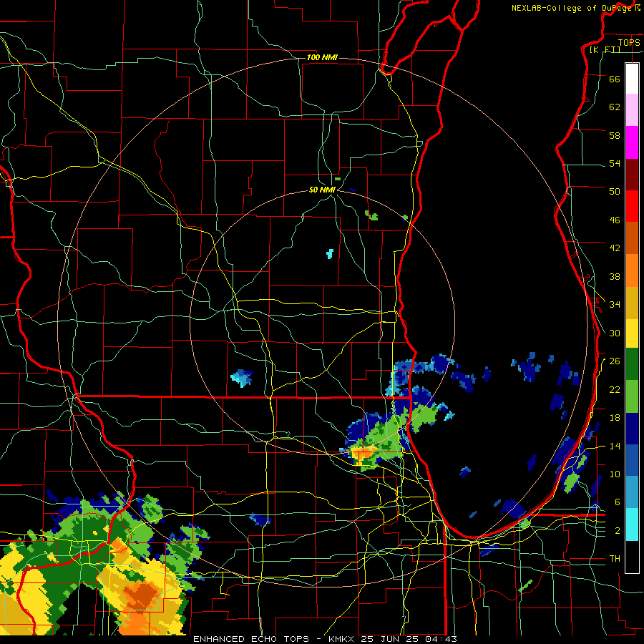The width and height of the screenshot is (644, 644).
Task: Select the 6 value on the legend scale
Action: click(x=617, y=502)
